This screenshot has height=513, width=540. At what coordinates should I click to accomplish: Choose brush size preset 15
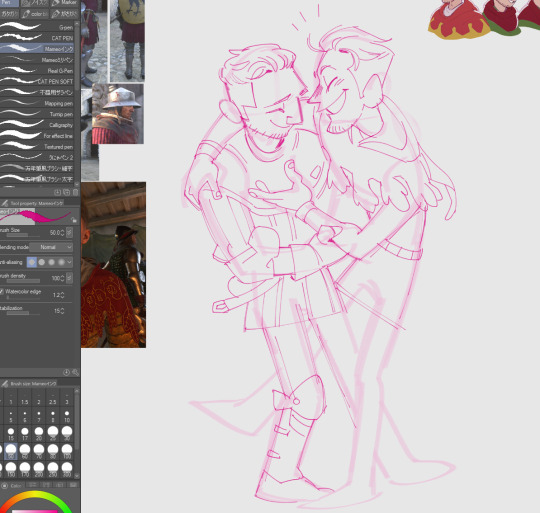(11, 434)
